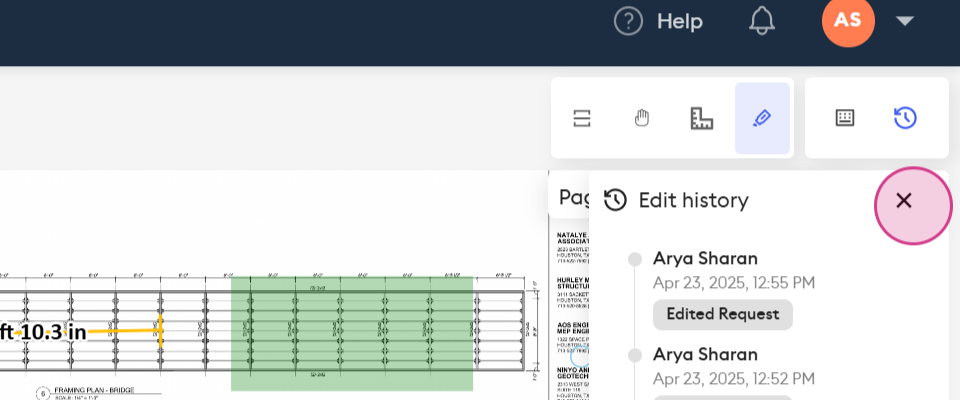Click the yellow measurement line
The image size is (960, 400).
(124, 331)
